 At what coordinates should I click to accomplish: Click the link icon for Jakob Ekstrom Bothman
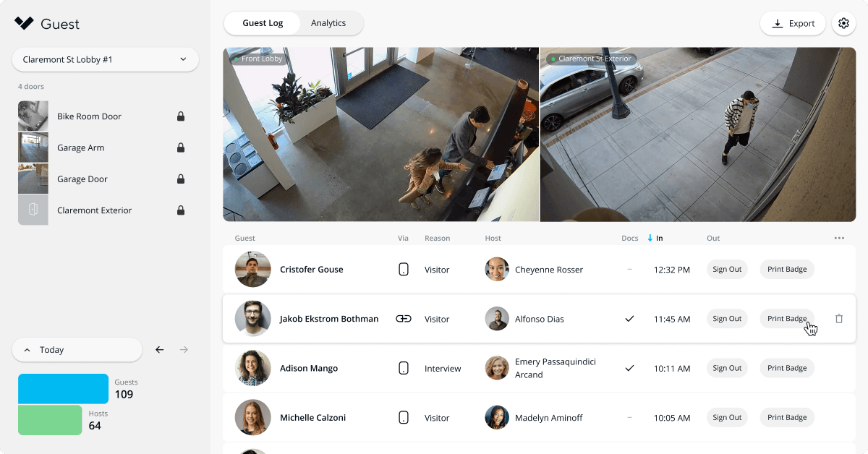[x=404, y=319]
